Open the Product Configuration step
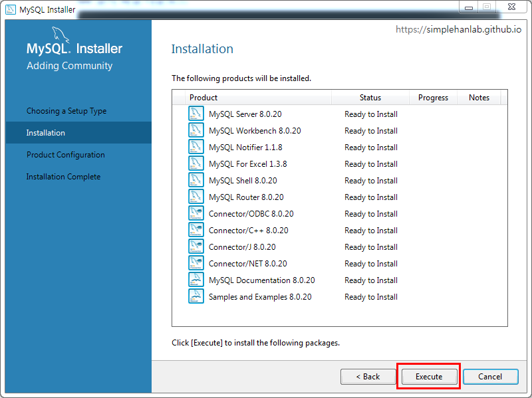This screenshot has width=532, height=398. tap(65, 155)
